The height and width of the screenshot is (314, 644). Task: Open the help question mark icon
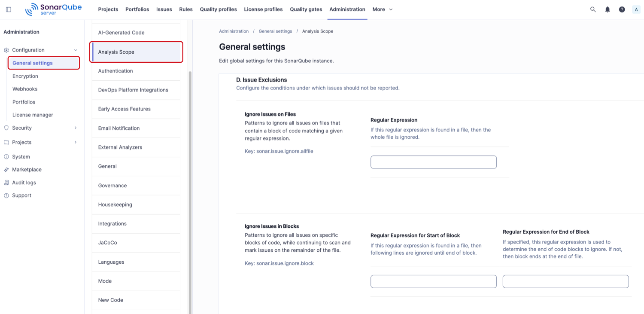tap(622, 9)
